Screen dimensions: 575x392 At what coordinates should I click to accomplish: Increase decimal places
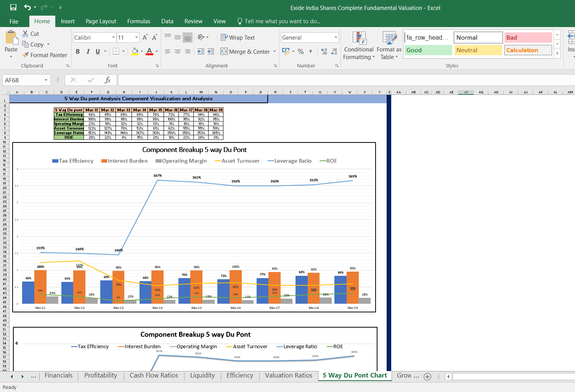tap(324, 51)
